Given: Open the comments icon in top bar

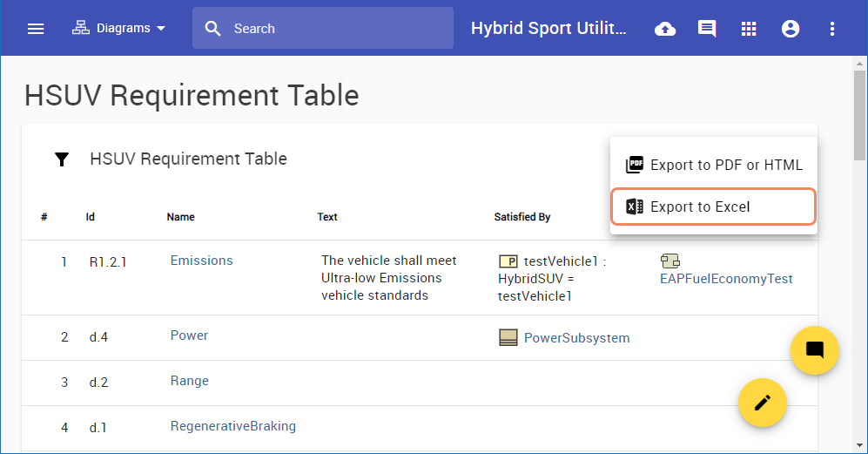Looking at the screenshot, I should coord(707,29).
